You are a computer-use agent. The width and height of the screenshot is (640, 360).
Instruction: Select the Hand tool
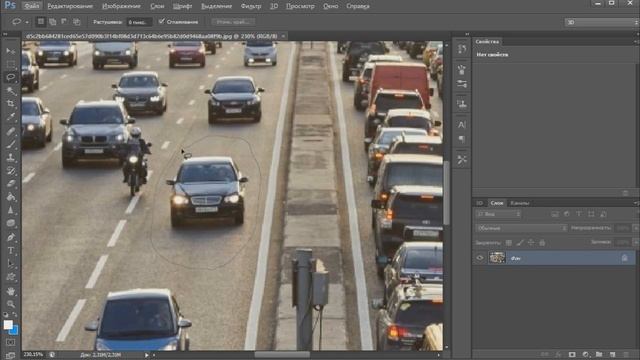(x=11, y=291)
